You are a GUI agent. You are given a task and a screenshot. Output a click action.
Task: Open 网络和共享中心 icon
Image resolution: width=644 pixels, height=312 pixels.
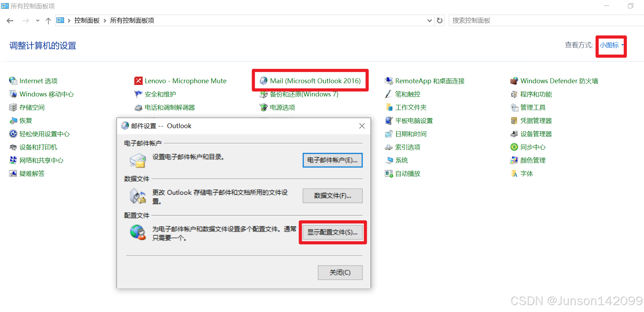coord(13,160)
